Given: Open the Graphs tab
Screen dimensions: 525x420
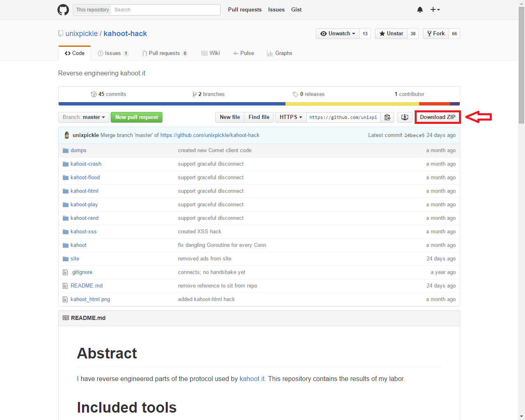Looking at the screenshot, I should (279, 53).
